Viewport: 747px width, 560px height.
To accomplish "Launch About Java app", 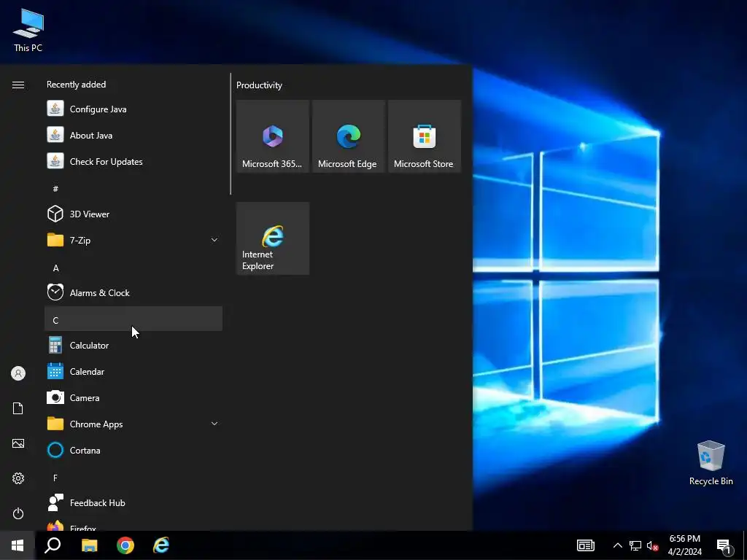I will pos(133,135).
